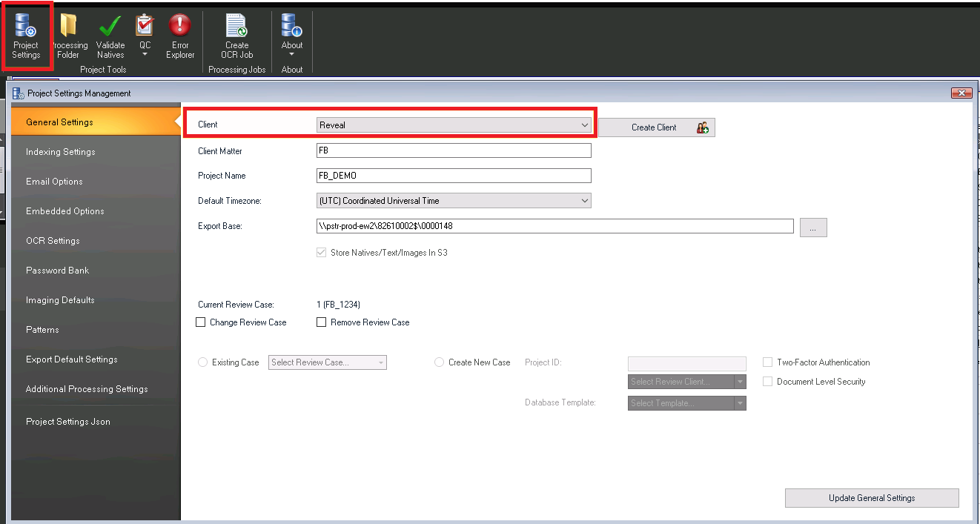Click the Create Client button
Image resolution: width=980 pixels, height=524 pixels.
[657, 127]
